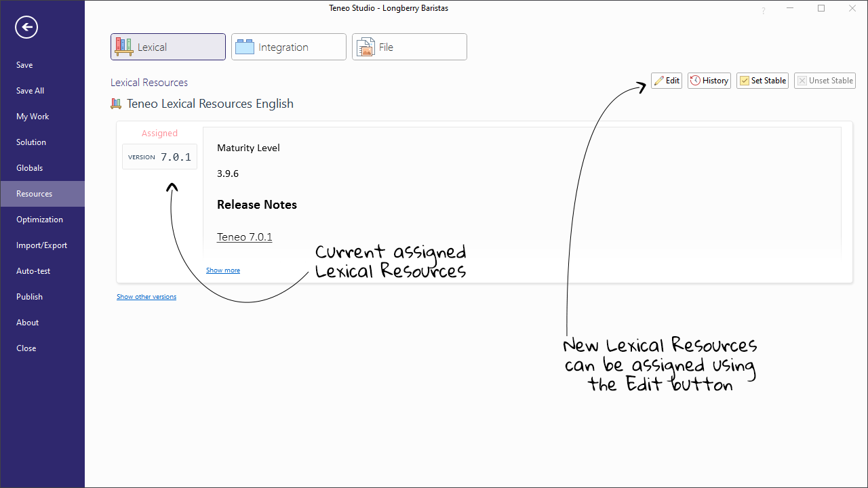
Task: Edit the assigned lexical resources
Action: coord(667,81)
